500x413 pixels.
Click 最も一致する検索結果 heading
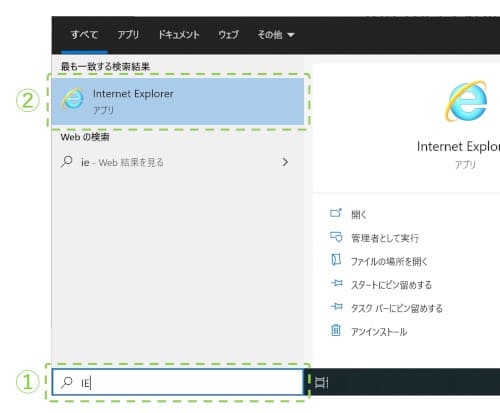coord(105,67)
